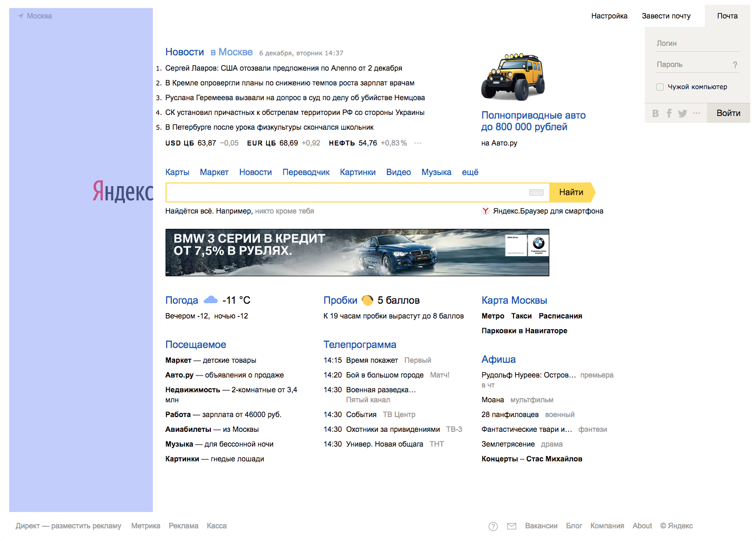Open the help icon in the footer
756x541 pixels.
pos(493,526)
